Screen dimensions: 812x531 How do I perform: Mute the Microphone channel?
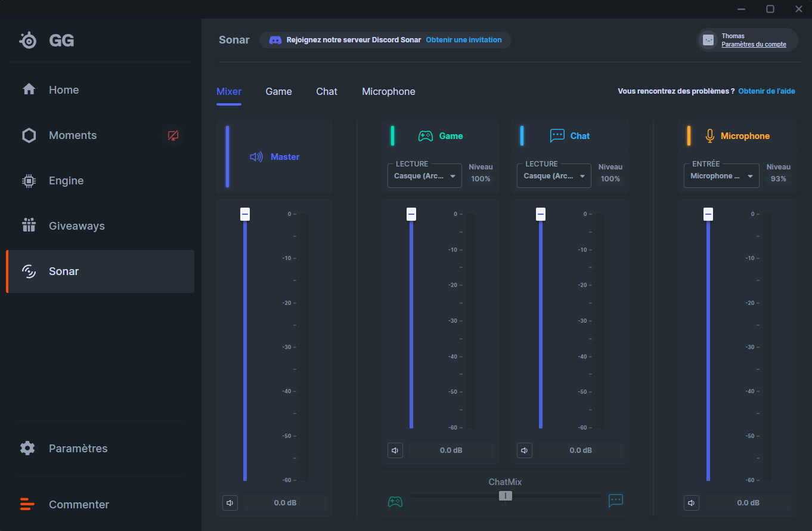click(692, 503)
